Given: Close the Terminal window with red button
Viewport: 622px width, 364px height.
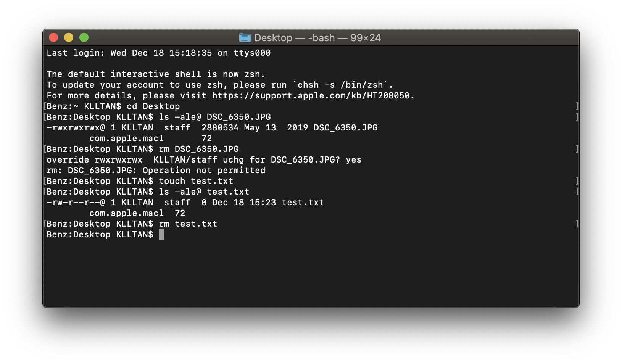Looking at the screenshot, I should (53, 37).
